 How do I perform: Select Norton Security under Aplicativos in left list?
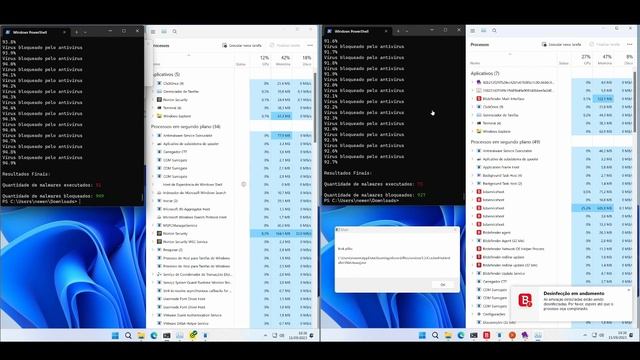click(175, 100)
